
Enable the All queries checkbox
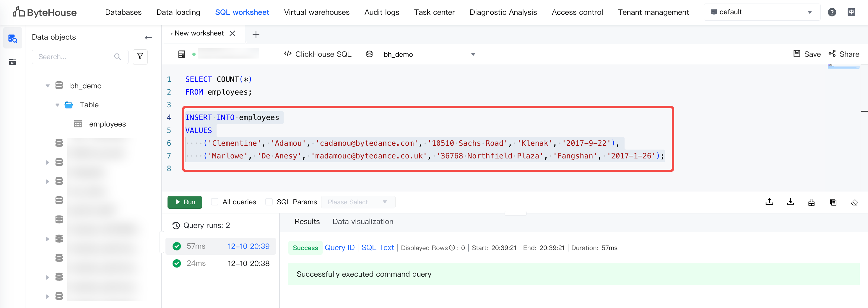click(214, 202)
